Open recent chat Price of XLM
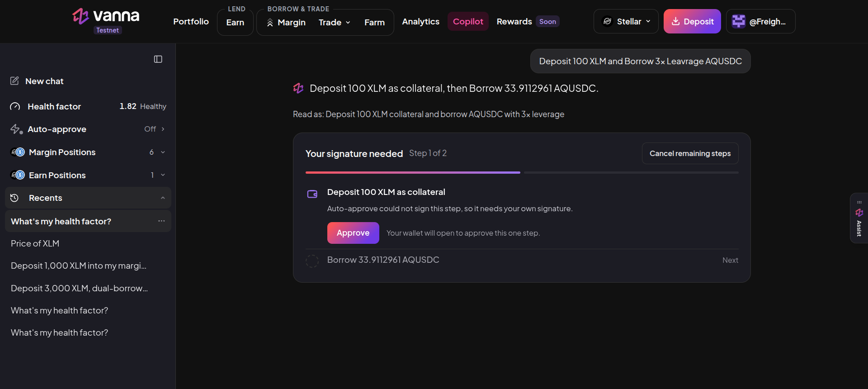Image resolution: width=868 pixels, height=389 pixels. coord(35,243)
